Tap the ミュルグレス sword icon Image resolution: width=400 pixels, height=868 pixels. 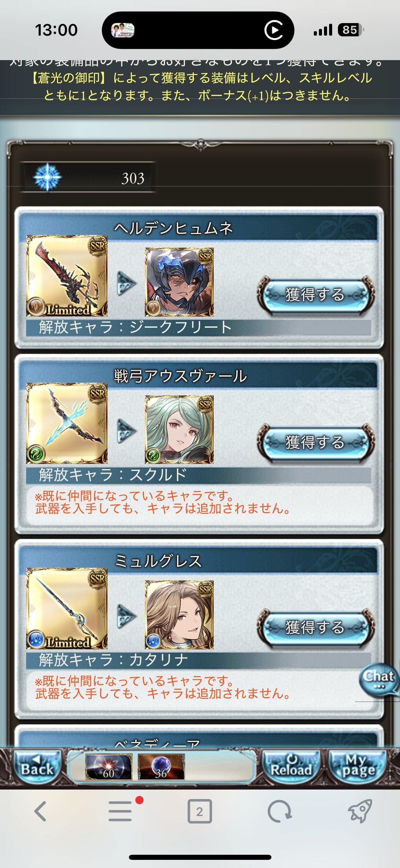click(67, 609)
